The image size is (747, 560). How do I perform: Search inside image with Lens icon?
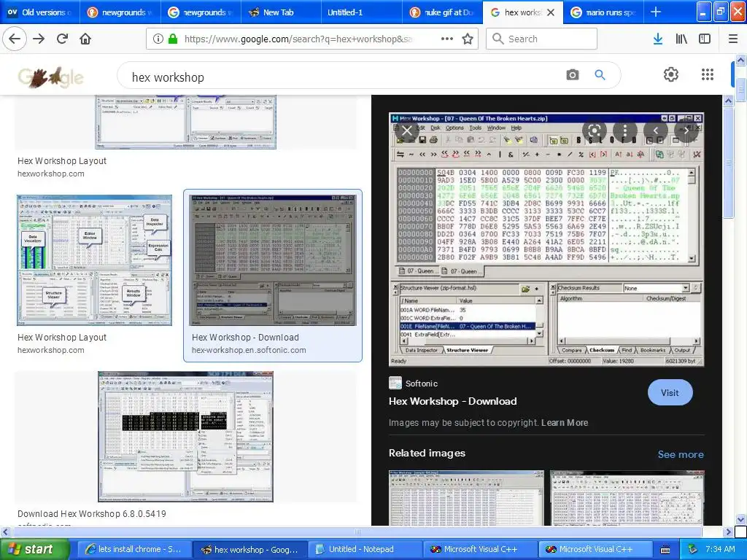tap(594, 131)
